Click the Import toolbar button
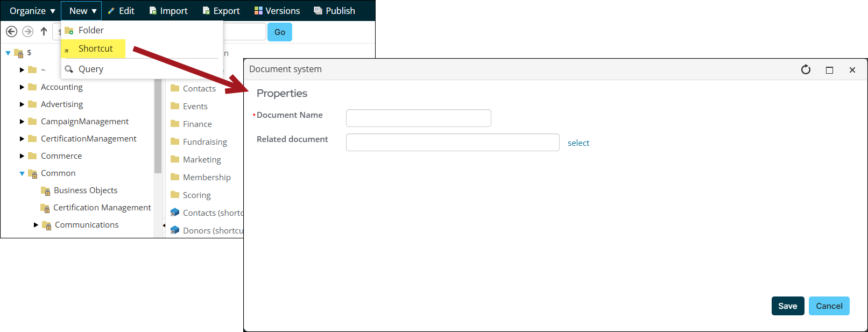The width and height of the screenshot is (868, 332). coord(168,11)
